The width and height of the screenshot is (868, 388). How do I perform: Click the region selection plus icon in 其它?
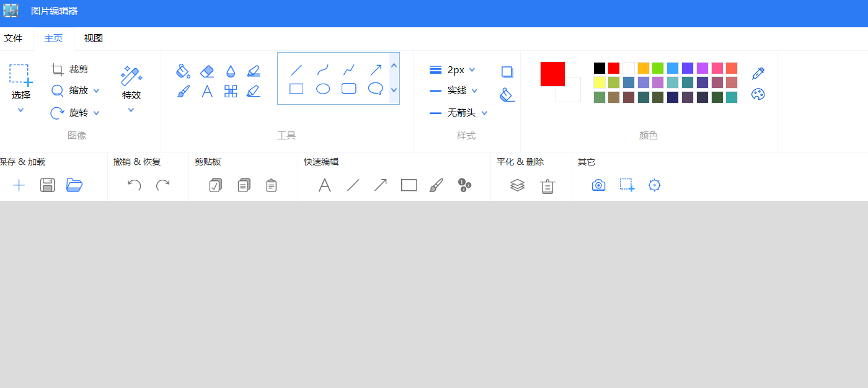(x=627, y=185)
